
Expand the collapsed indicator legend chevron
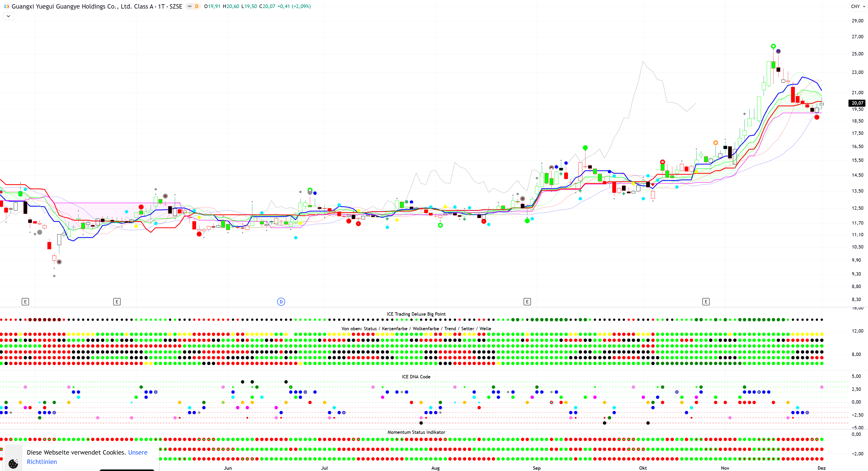pyautogui.click(x=8, y=16)
